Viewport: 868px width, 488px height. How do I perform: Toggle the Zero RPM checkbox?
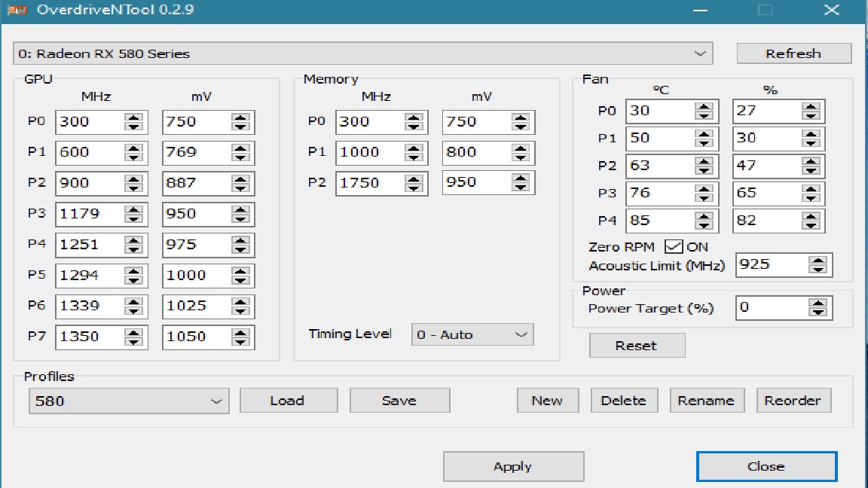click(x=673, y=247)
